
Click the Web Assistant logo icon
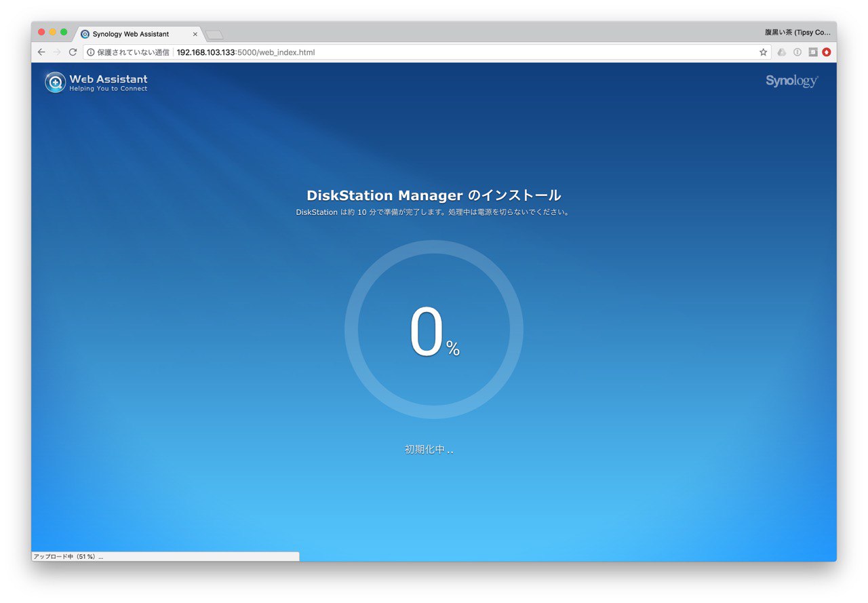(x=56, y=82)
